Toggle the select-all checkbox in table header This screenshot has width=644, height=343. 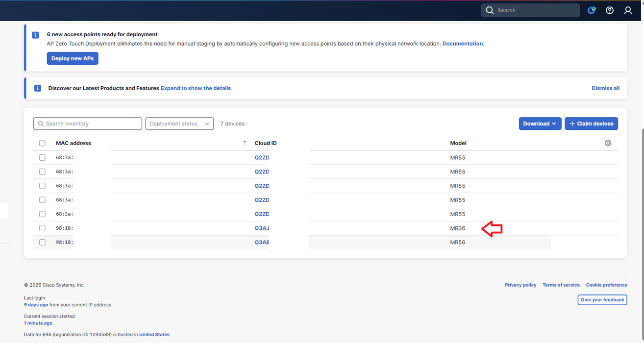click(x=42, y=143)
